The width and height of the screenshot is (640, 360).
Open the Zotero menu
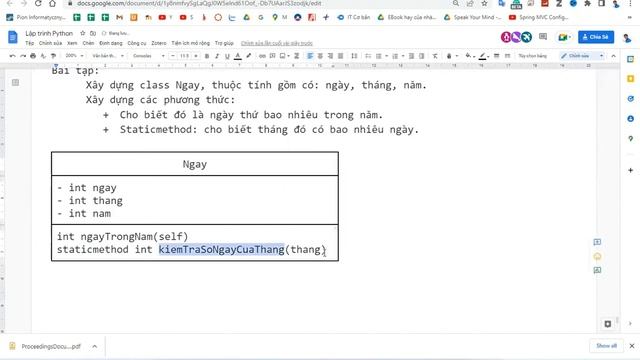(x=159, y=43)
